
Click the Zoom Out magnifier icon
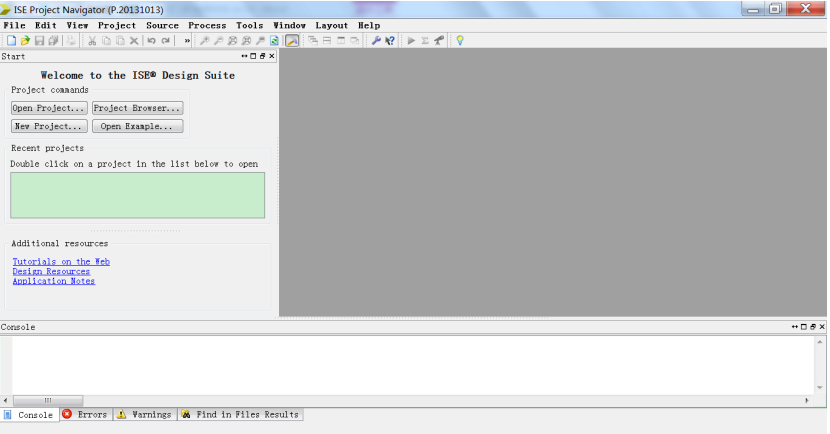coord(218,41)
